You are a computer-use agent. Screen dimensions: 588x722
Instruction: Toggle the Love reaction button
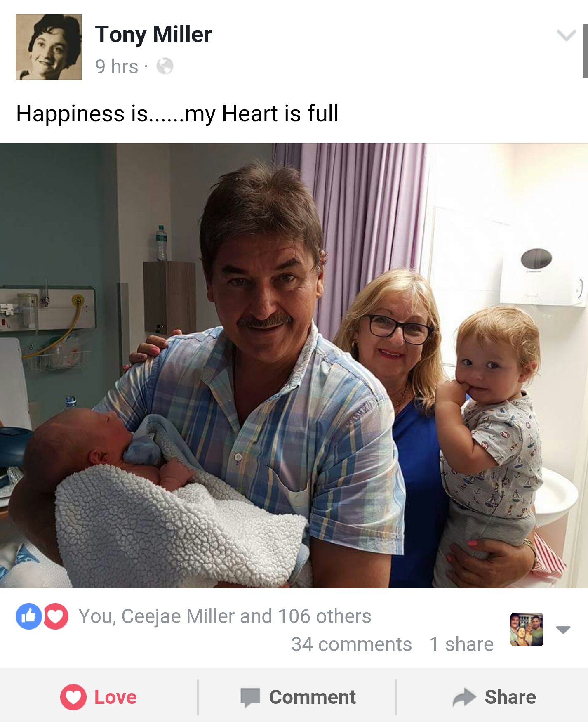(99, 697)
